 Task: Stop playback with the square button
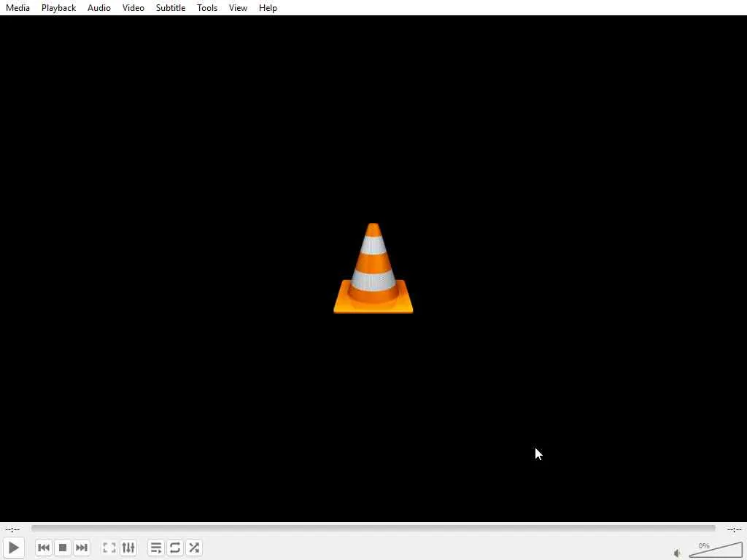tap(63, 548)
